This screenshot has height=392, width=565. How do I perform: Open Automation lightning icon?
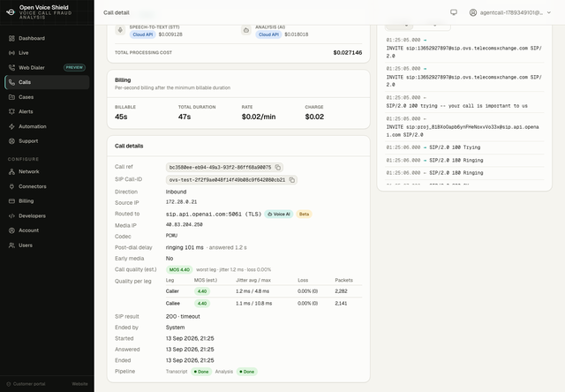(x=11, y=126)
